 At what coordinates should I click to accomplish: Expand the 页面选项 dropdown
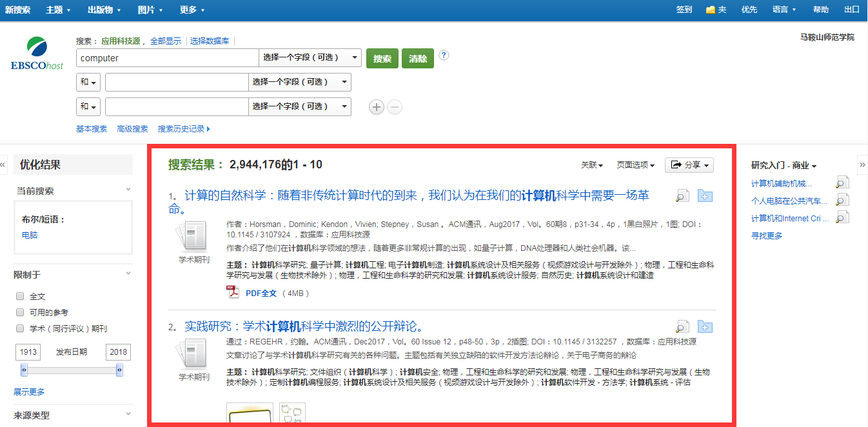coord(635,165)
